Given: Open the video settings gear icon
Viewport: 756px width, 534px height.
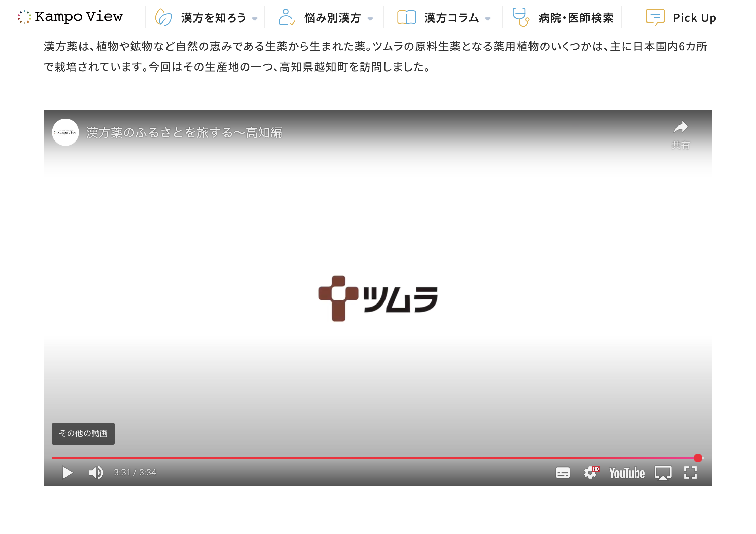Looking at the screenshot, I should click(591, 473).
